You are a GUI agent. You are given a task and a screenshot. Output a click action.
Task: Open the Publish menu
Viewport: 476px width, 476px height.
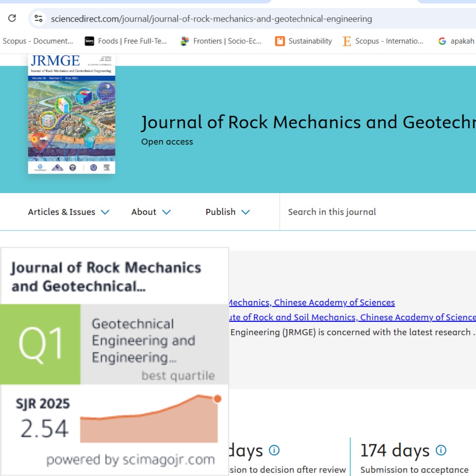228,212
